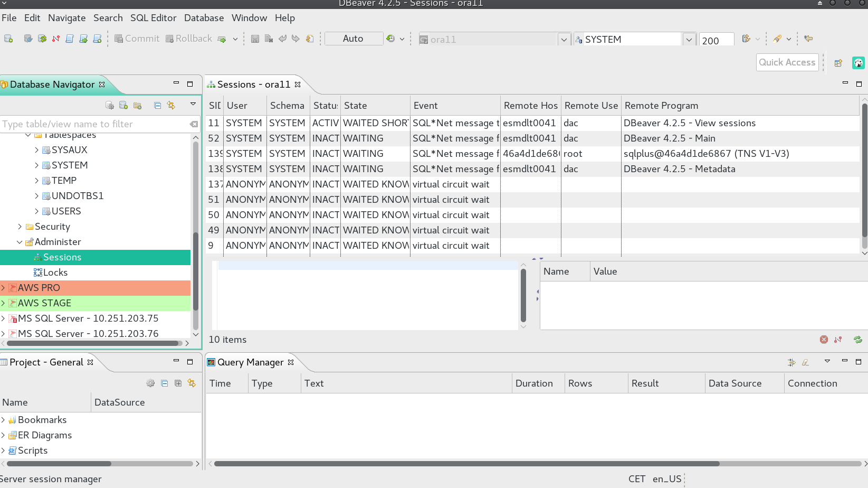Viewport: 868px width, 488px height.
Task: Click the Project panel configure gear icon
Action: click(x=150, y=383)
